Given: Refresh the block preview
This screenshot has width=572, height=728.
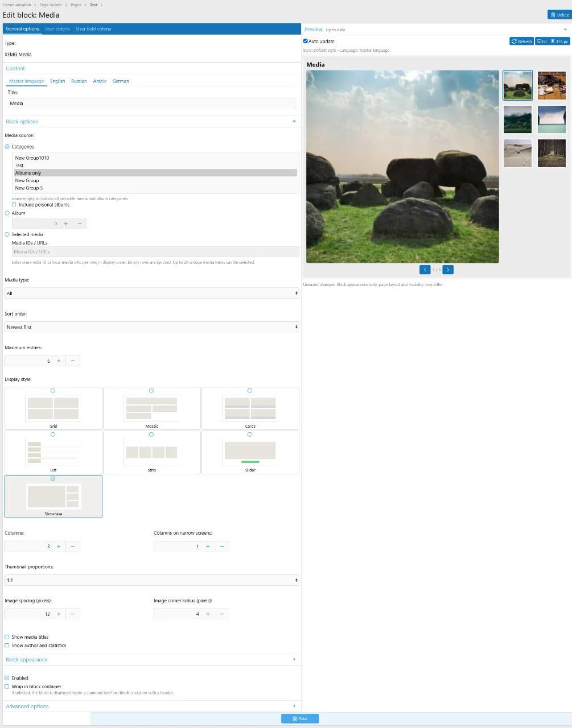Looking at the screenshot, I should coord(521,42).
